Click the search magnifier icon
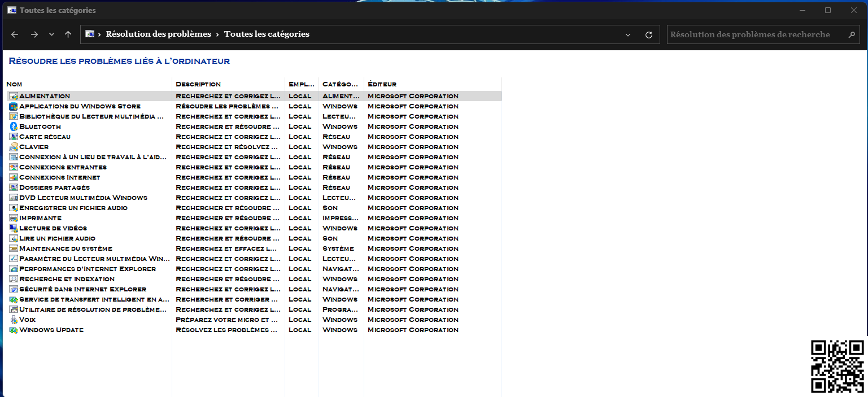 [x=852, y=34]
